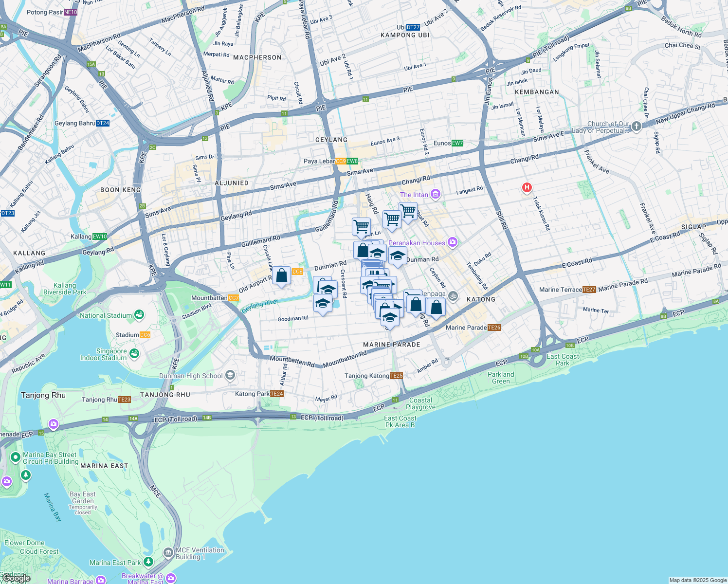Click the school marker above Goodman Rd
The width and height of the screenshot is (728, 584).
[x=323, y=303]
